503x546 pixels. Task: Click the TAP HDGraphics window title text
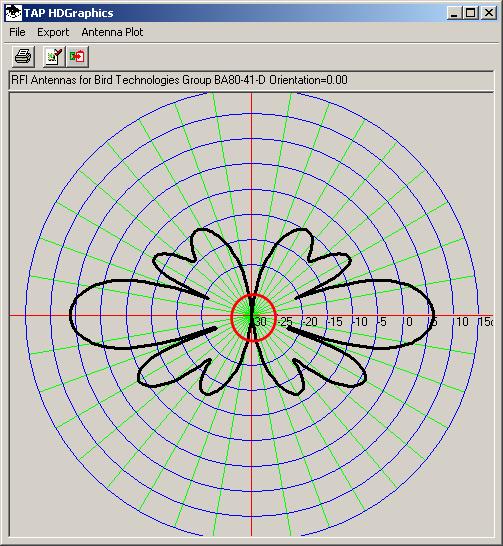pos(69,13)
